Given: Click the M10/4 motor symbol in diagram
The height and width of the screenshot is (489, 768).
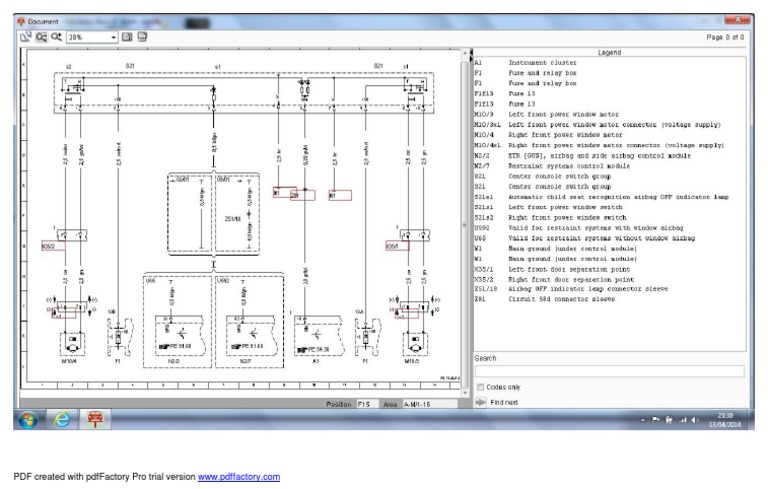Looking at the screenshot, I should pos(72,344).
